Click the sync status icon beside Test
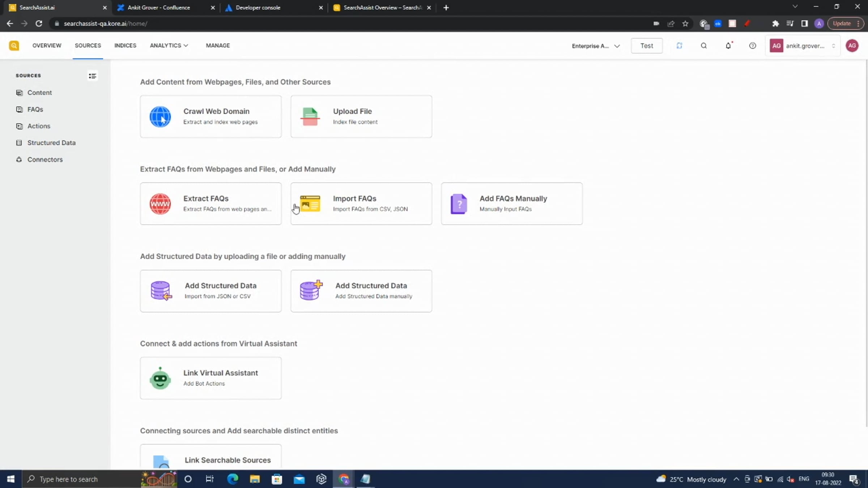868x488 pixels. pyautogui.click(x=679, y=46)
